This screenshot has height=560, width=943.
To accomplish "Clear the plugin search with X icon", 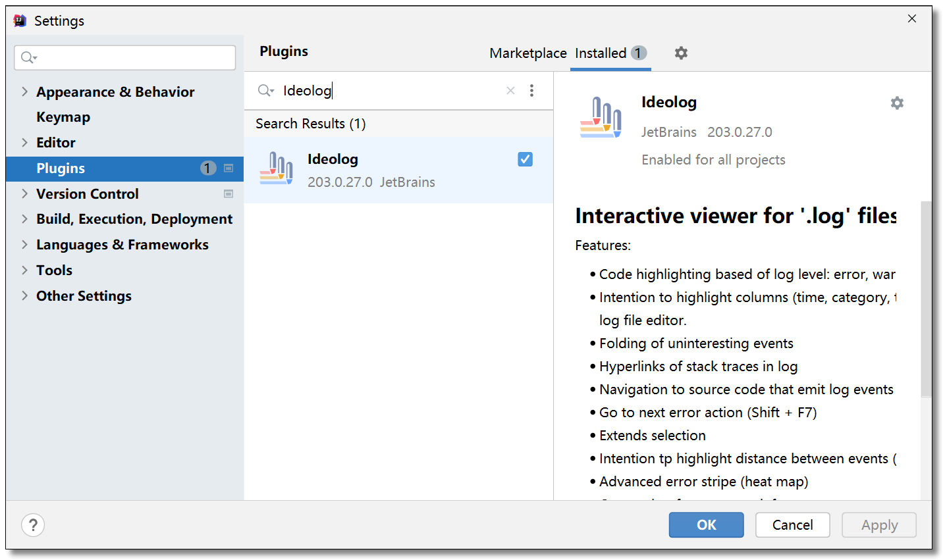I will 510,91.
